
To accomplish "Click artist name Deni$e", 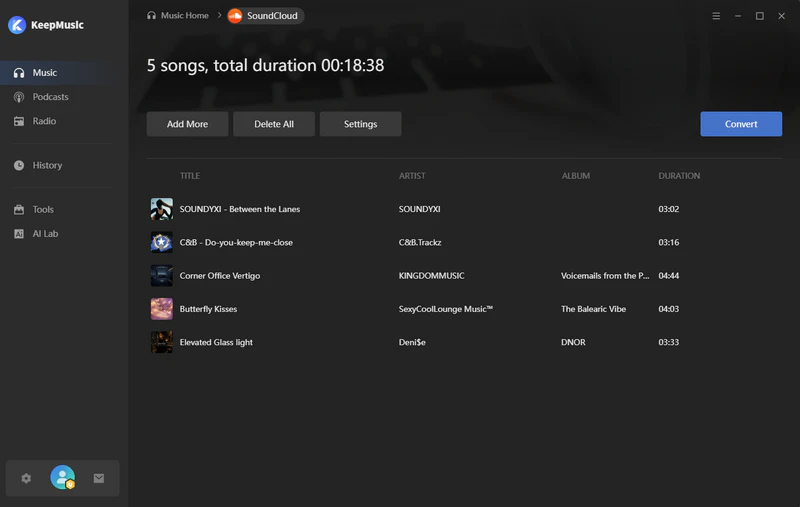I will pyautogui.click(x=412, y=342).
